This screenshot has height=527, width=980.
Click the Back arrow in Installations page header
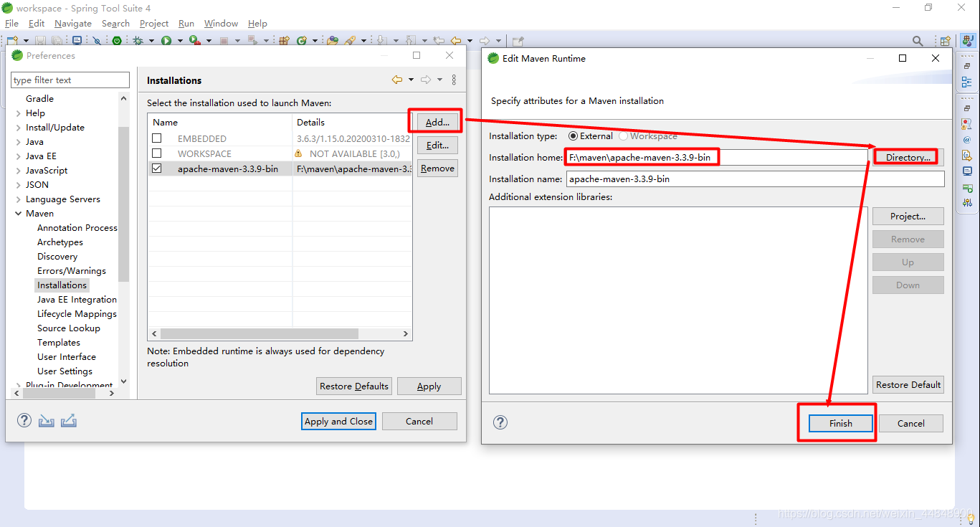397,80
